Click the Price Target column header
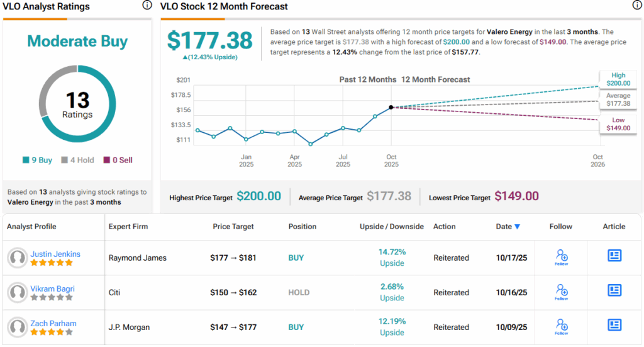Viewport: 644px width, 347px height. coord(235,227)
